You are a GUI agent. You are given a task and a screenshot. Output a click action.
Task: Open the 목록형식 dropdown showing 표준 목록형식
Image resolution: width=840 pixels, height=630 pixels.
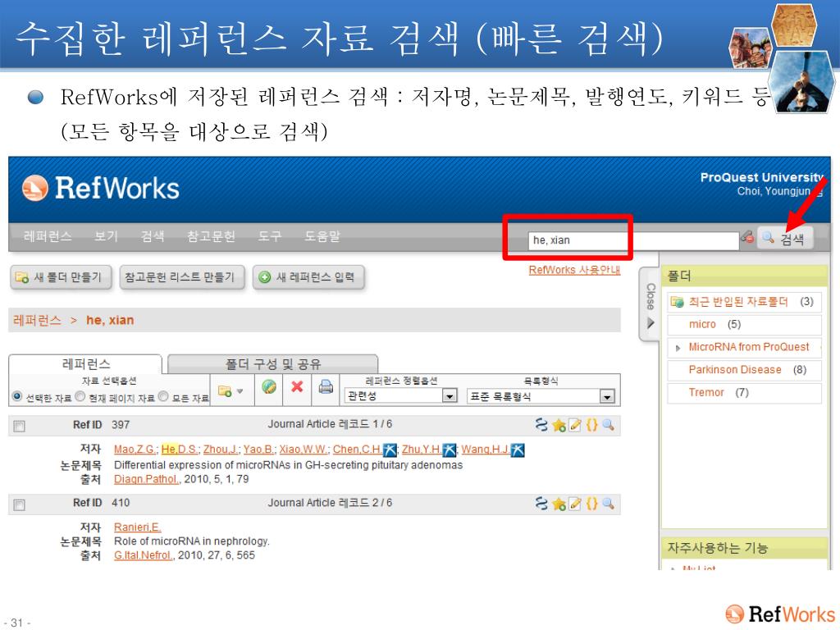pos(540,396)
